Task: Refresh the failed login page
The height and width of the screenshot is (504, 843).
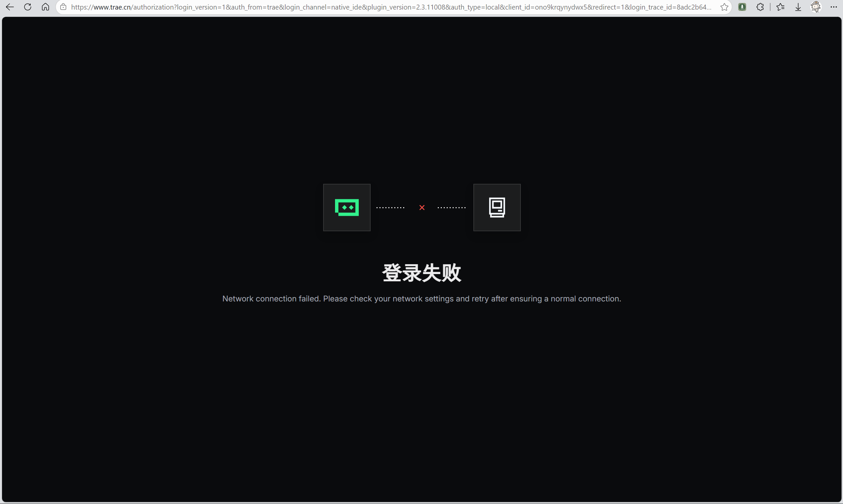Action: click(28, 7)
